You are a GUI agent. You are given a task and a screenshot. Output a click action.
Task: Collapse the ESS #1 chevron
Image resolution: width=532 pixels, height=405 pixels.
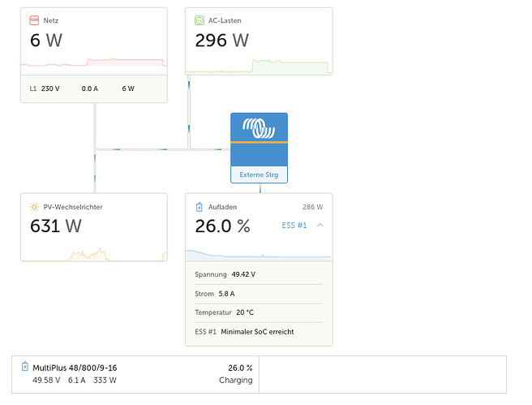point(320,225)
